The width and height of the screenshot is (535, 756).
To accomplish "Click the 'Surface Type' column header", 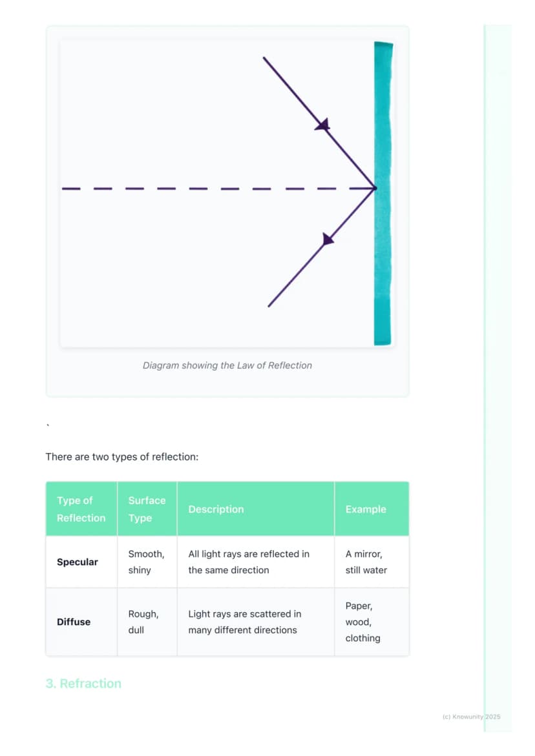I will pyautogui.click(x=147, y=509).
